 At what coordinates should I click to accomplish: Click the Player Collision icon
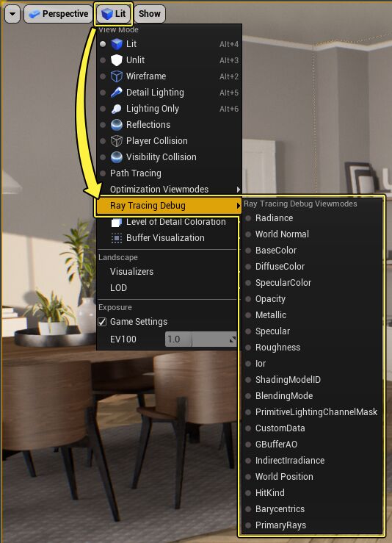pos(117,141)
